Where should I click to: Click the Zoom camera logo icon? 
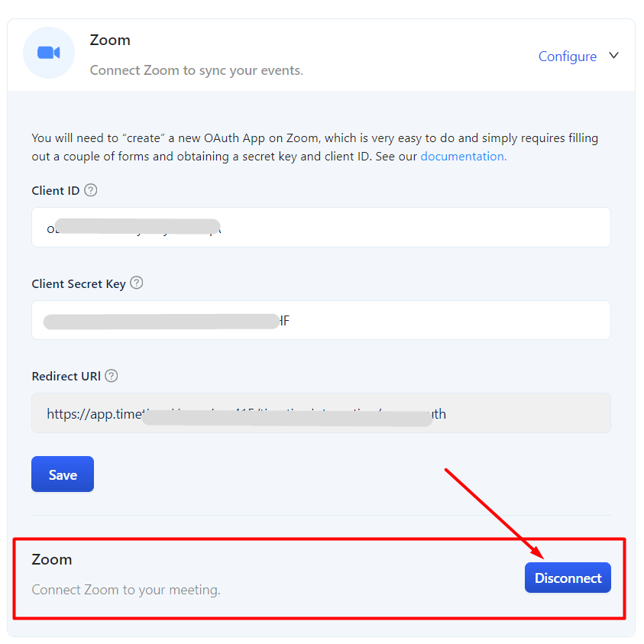click(x=48, y=53)
